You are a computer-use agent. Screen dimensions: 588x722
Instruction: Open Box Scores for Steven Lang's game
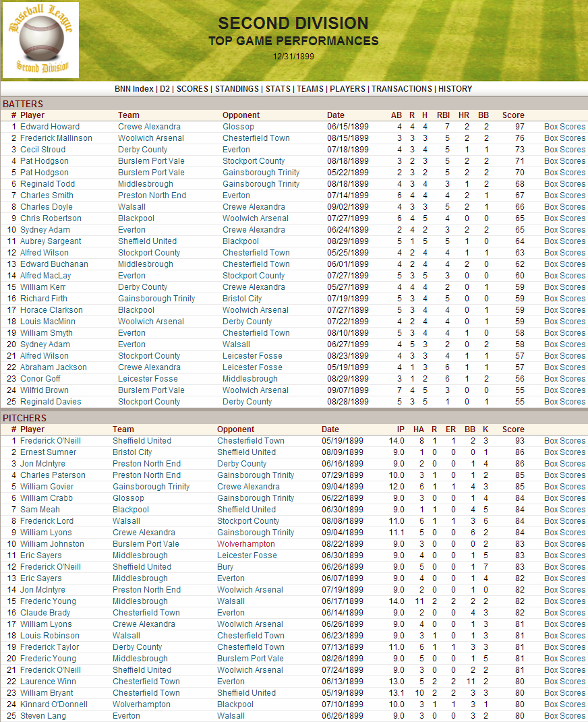click(x=564, y=715)
